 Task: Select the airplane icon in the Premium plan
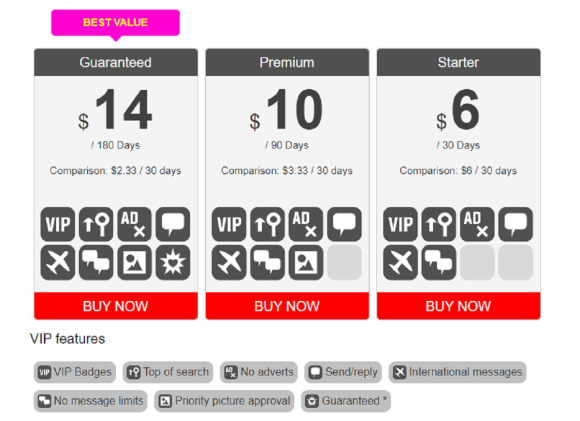(x=229, y=263)
